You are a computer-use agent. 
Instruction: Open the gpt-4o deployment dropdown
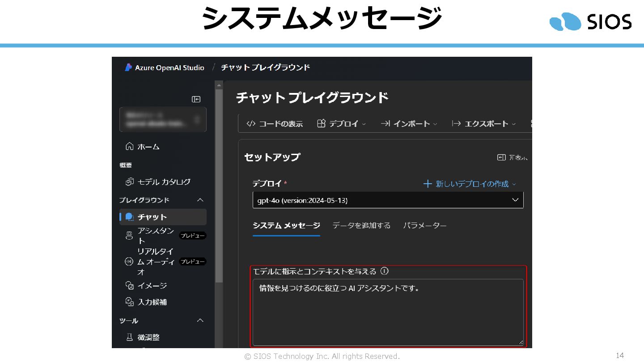(x=388, y=200)
